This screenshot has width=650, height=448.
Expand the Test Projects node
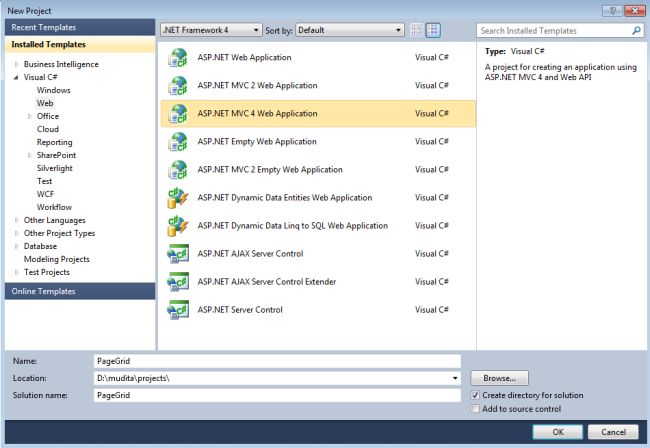(17, 272)
